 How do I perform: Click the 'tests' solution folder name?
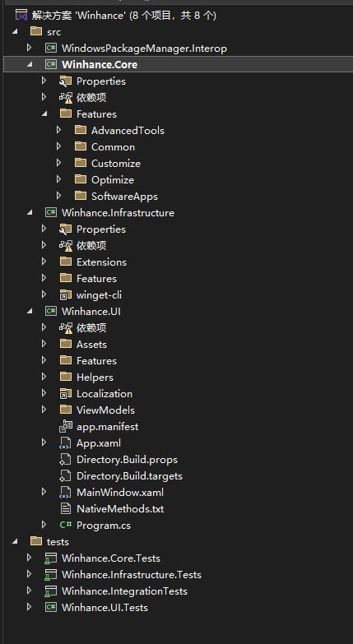58,541
